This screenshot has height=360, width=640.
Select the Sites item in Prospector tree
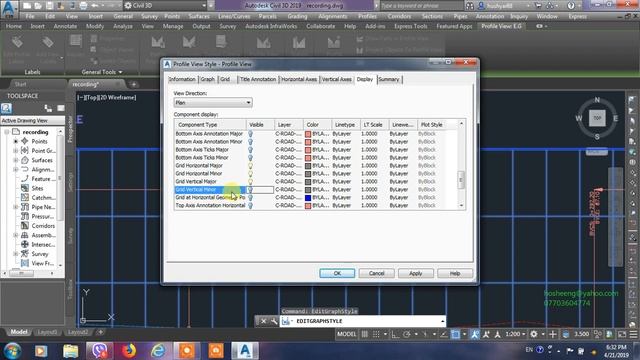37,188
